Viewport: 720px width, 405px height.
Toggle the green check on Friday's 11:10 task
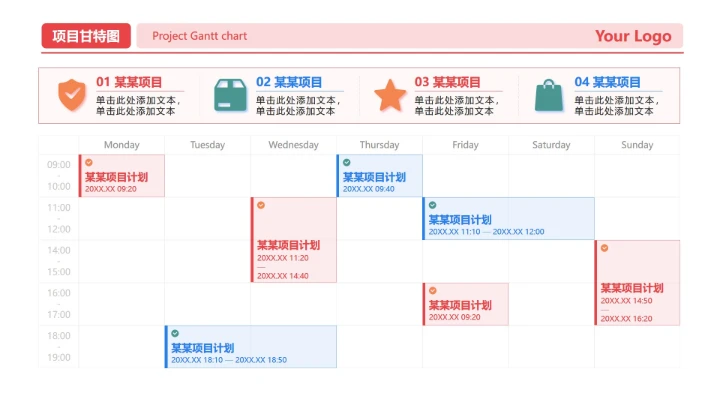(433, 205)
